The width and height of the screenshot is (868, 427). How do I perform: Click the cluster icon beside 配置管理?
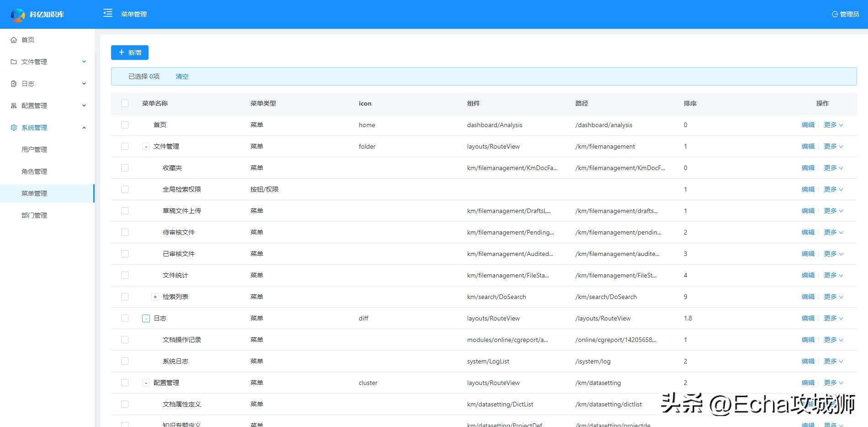(x=14, y=106)
